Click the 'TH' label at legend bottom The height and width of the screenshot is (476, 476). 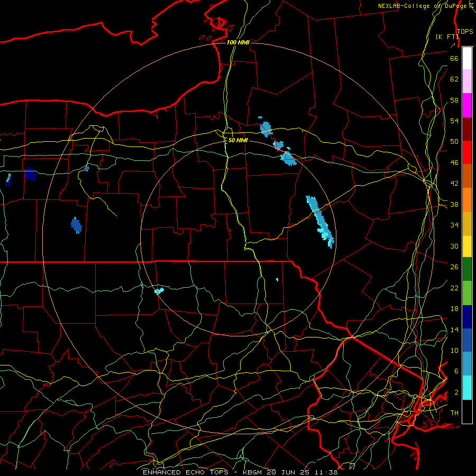click(454, 413)
